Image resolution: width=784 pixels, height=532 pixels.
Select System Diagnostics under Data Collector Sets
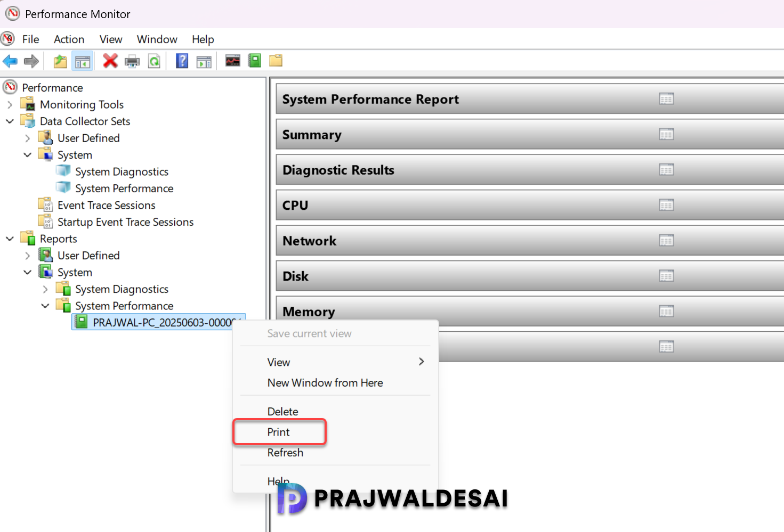tap(122, 171)
